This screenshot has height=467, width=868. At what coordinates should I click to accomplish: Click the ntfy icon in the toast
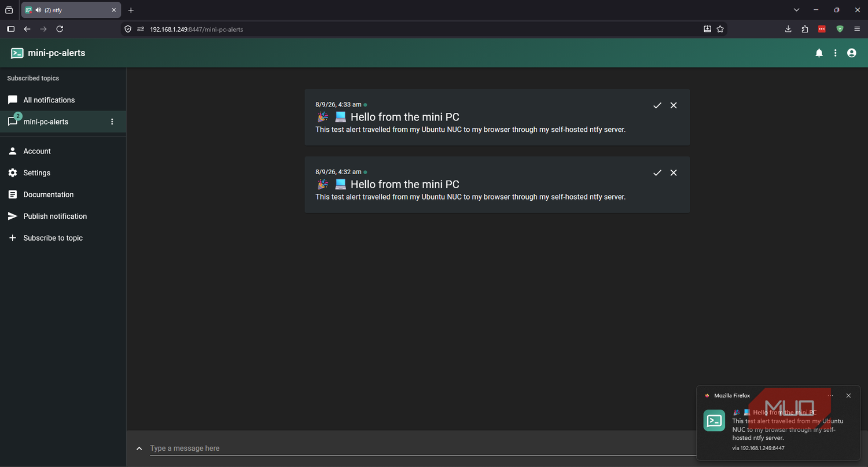(714, 421)
